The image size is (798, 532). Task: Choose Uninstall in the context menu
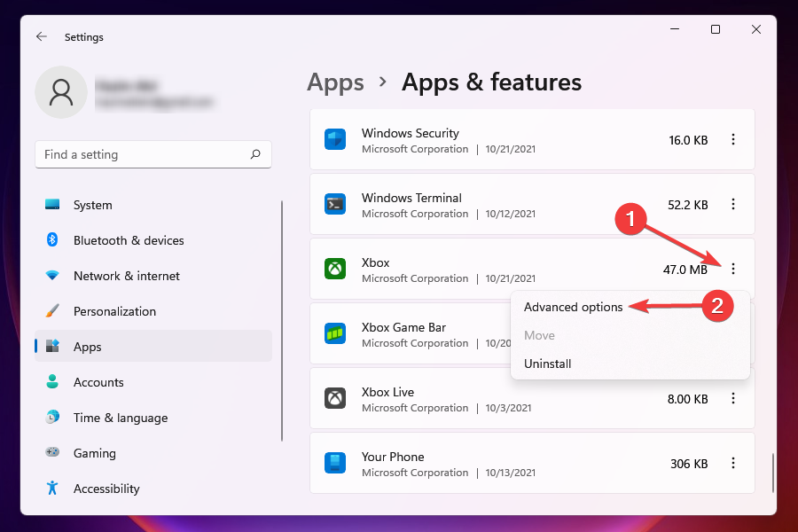pyautogui.click(x=548, y=364)
